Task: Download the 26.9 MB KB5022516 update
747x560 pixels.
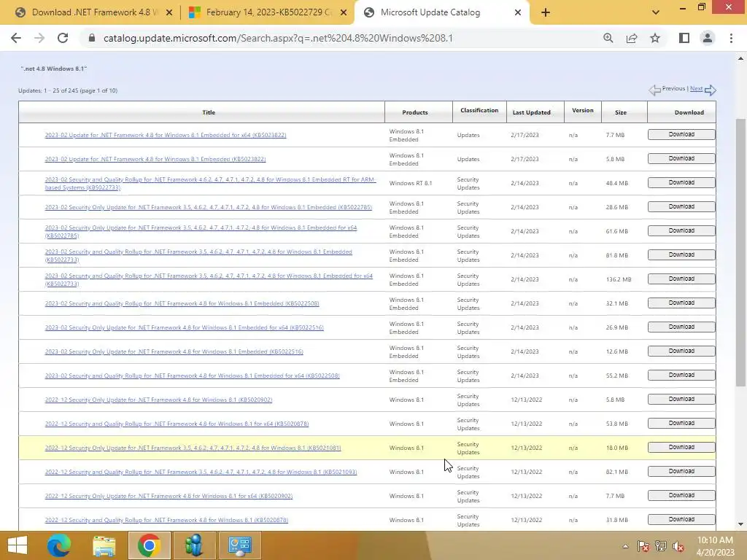Action: tap(681, 327)
